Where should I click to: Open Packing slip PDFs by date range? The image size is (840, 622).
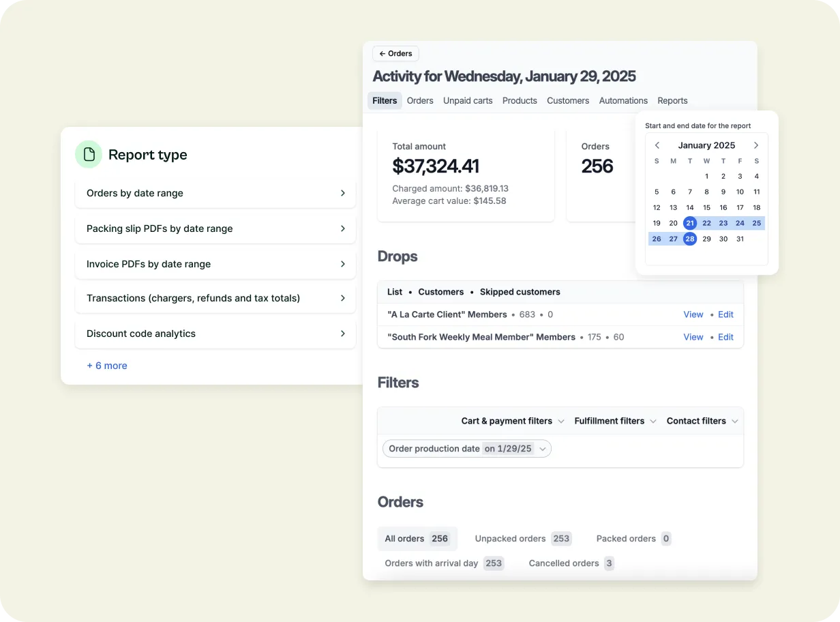tap(215, 228)
